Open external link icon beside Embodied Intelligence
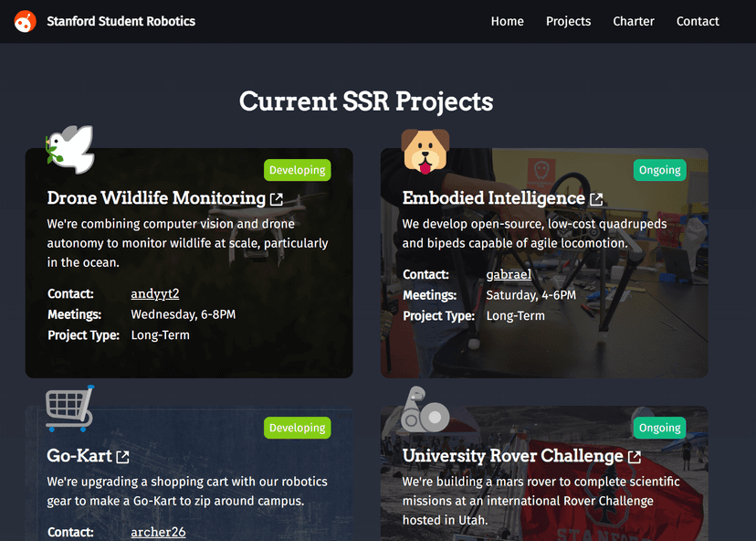The height and width of the screenshot is (541, 756). tap(597, 199)
